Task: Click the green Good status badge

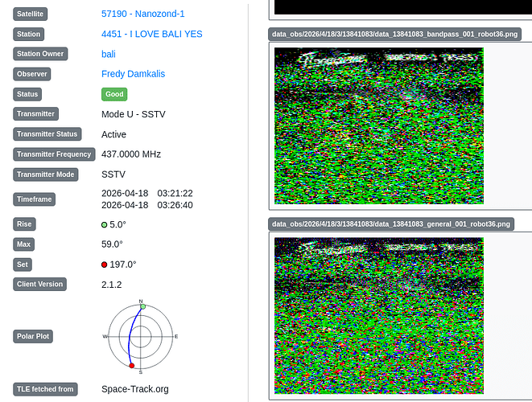Action: (114, 94)
